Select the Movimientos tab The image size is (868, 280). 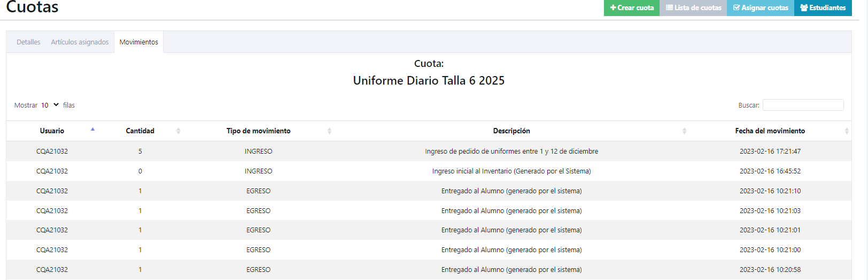pos(139,42)
